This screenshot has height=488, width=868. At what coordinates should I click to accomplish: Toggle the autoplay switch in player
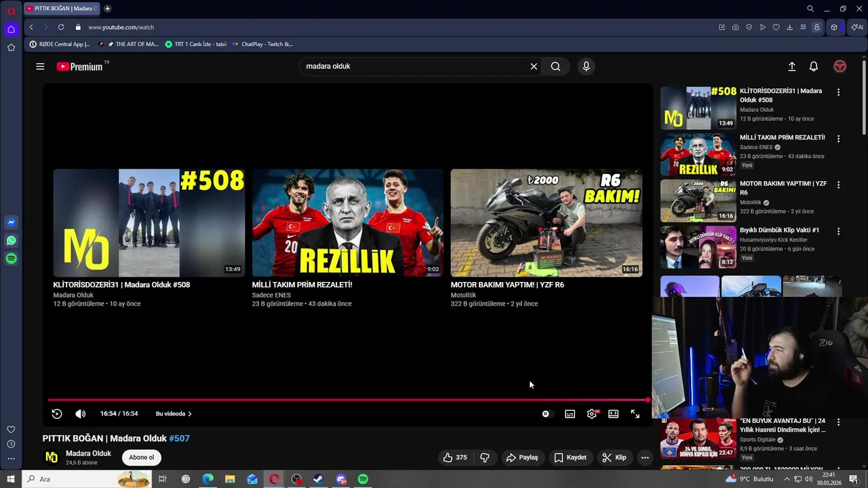[547, 413]
